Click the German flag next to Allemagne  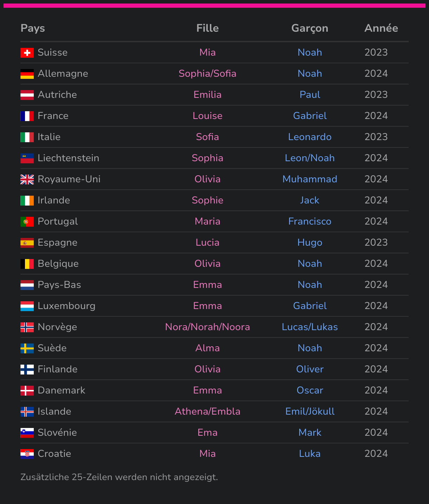[27, 74]
